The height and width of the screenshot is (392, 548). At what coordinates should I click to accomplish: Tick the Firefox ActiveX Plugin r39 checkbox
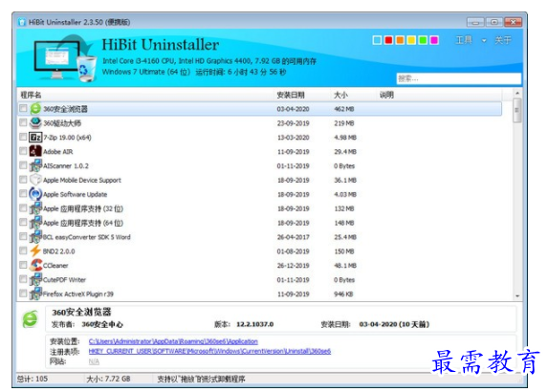(x=23, y=294)
